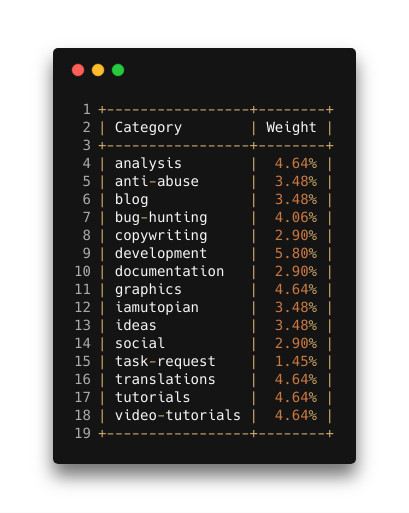Click the iamutopian category name
The width and height of the screenshot is (409, 513).
coord(157,307)
